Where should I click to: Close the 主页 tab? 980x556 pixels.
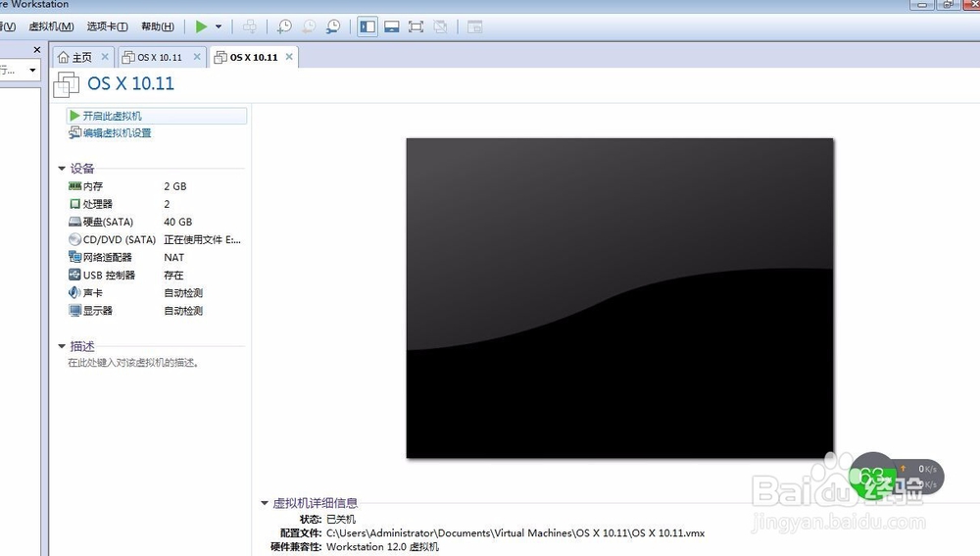click(105, 56)
